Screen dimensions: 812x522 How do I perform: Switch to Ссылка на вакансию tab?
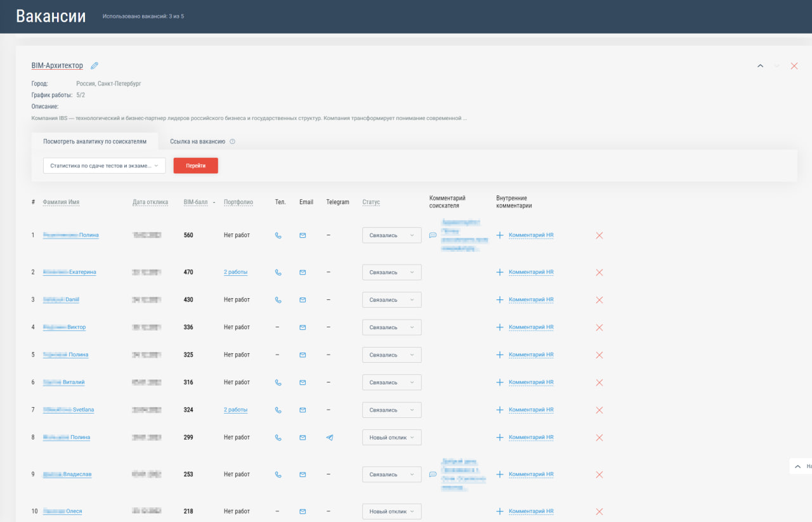[197, 141]
